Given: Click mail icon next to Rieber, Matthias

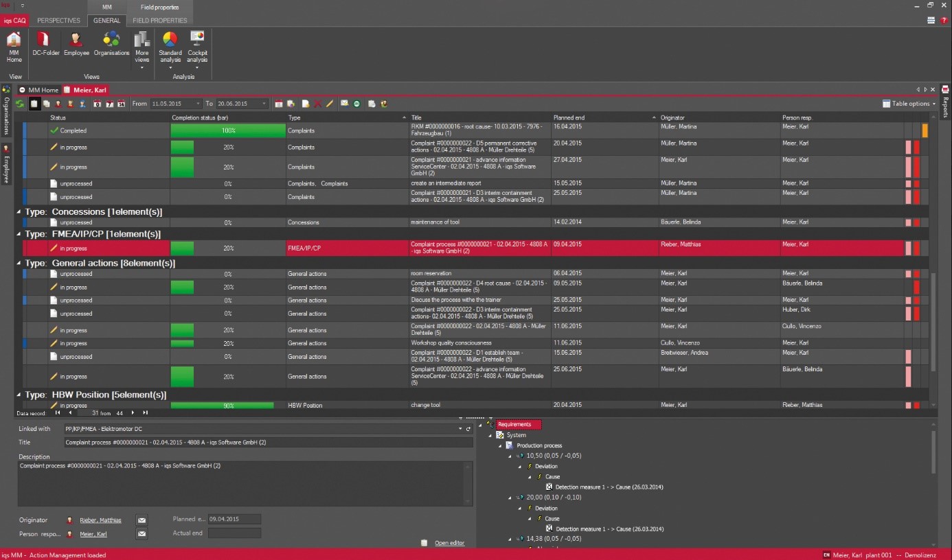Looking at the screenshot, I should click(x=141, y=520).
